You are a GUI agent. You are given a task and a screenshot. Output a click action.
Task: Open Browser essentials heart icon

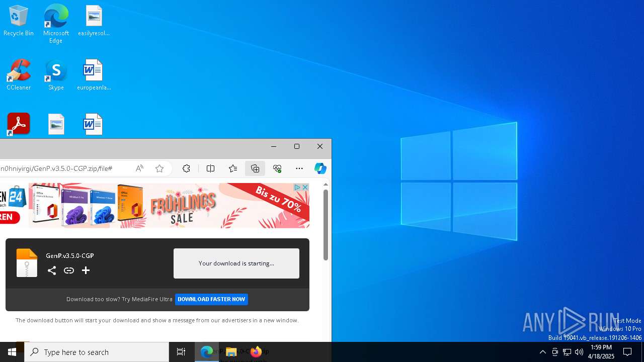(277, 168)
